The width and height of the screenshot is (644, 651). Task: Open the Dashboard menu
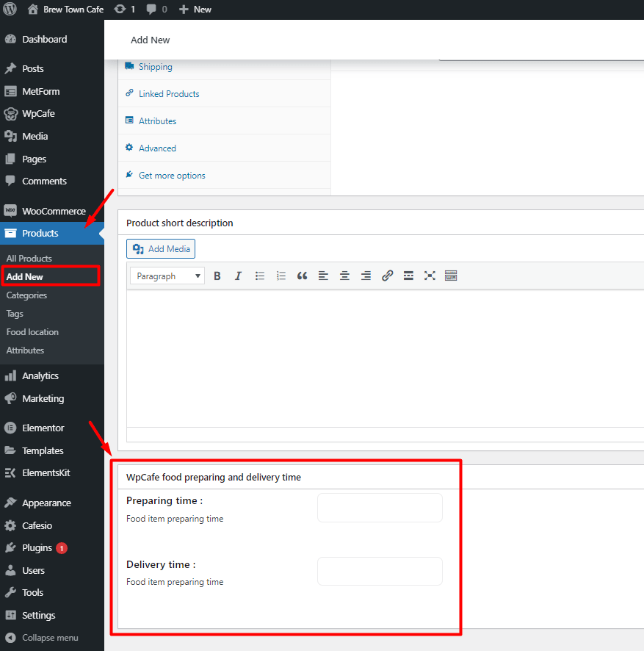(x=52, y=40)
